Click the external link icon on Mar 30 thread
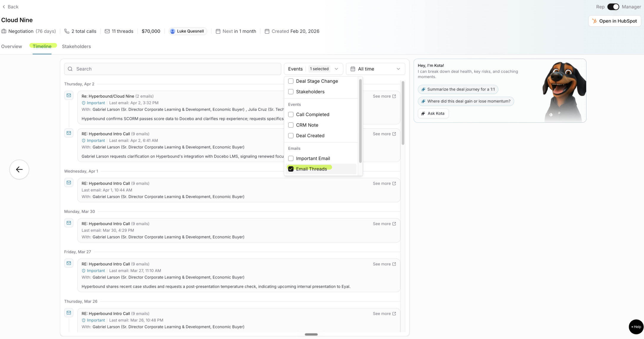The width and height of the screenshot is (644, 339). tap(394, 224)
